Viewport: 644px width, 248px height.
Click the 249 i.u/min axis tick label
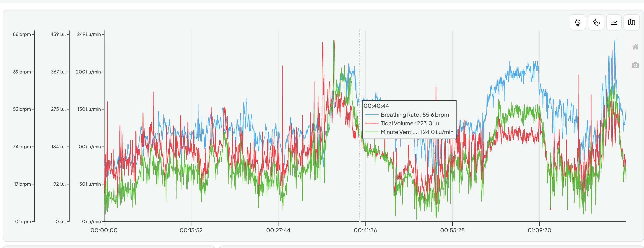(89, 34)
